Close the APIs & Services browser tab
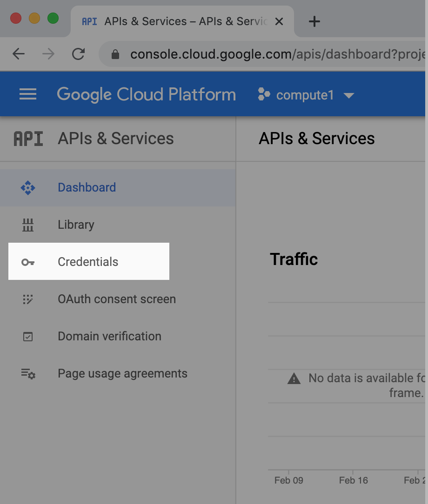 [x=279, y=21]
